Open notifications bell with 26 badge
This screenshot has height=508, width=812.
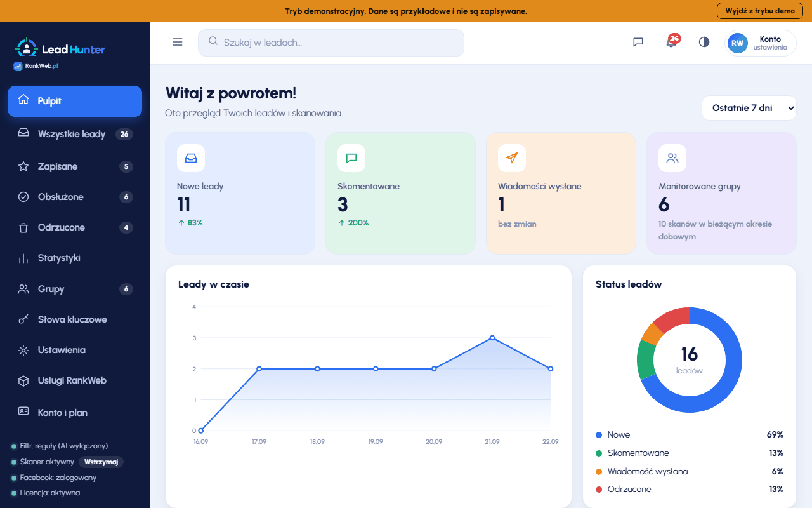point(672,41)
